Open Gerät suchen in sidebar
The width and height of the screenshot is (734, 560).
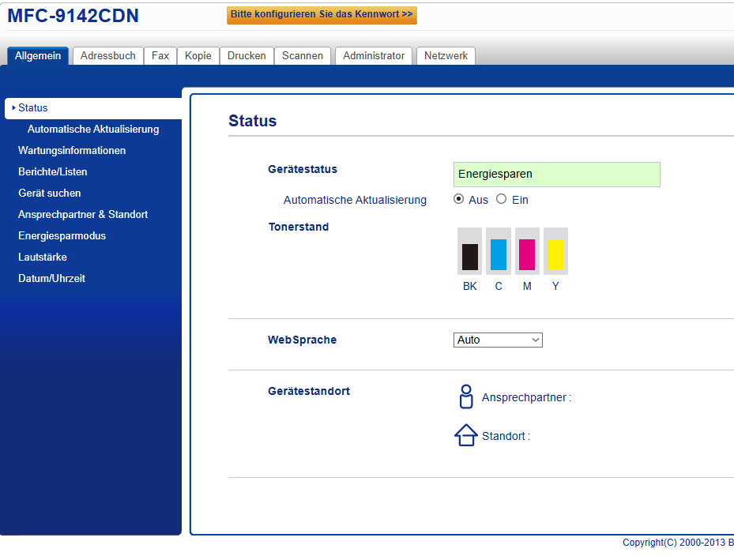(49, 194)
